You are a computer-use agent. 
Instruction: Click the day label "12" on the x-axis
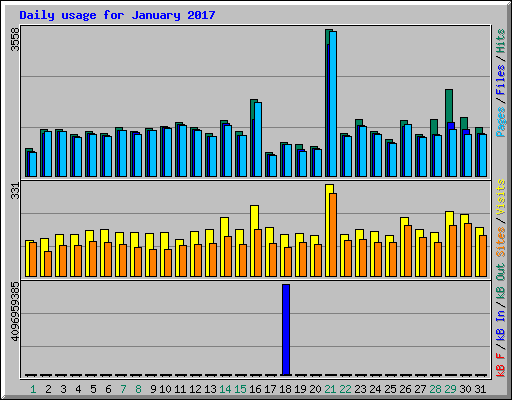tap(195, 389)
